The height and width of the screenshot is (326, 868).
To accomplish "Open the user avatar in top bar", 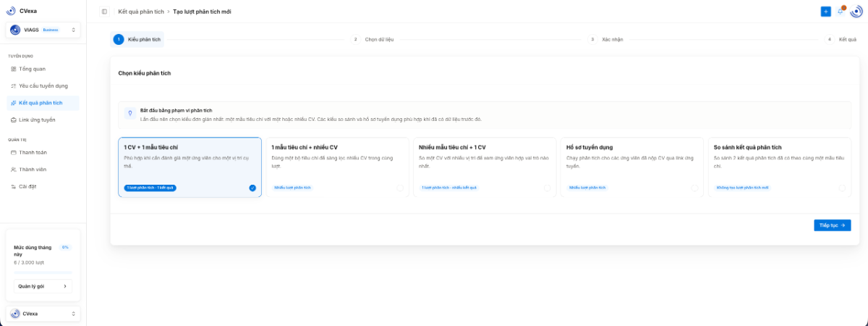I will (856, 11).
